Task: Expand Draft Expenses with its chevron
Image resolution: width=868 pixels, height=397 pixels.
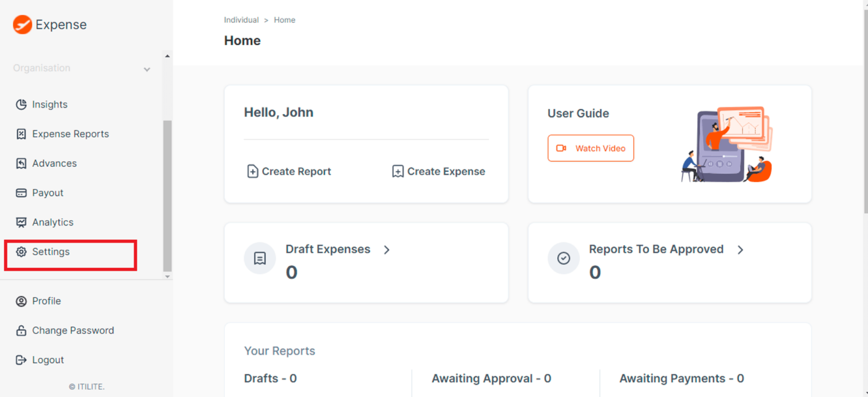Action: tap(387, 249)
